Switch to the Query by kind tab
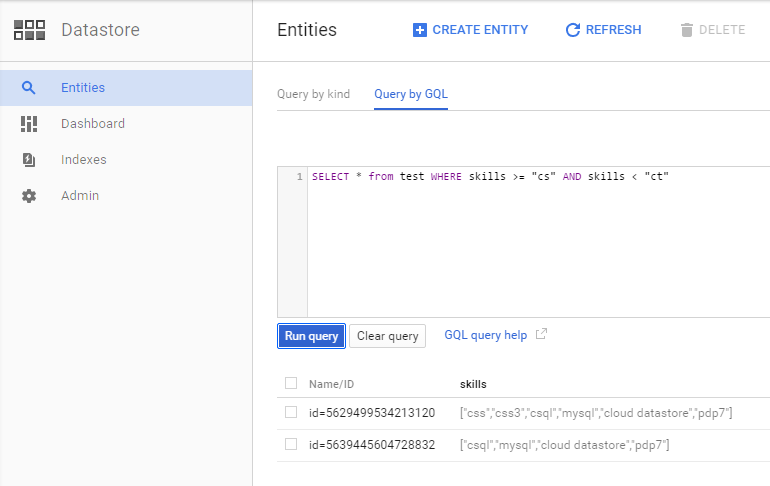 click(313, 94)
